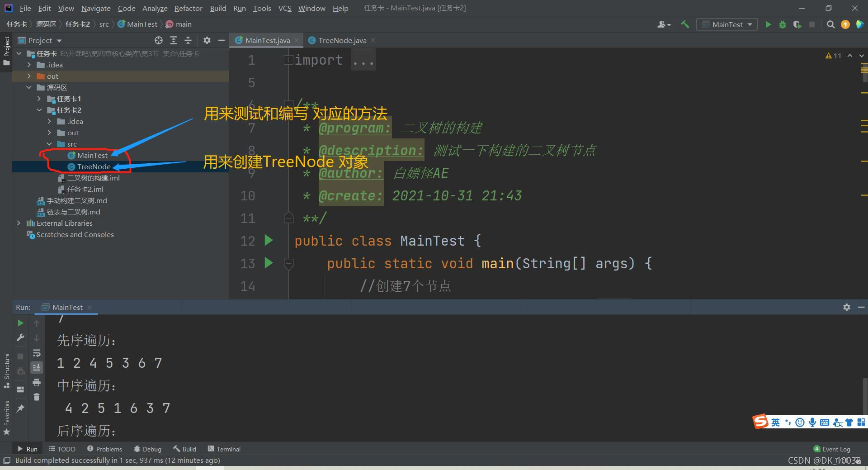The image size is (868, 470).
Task: Click the main method breadcrumb
Action: (179, 24)
